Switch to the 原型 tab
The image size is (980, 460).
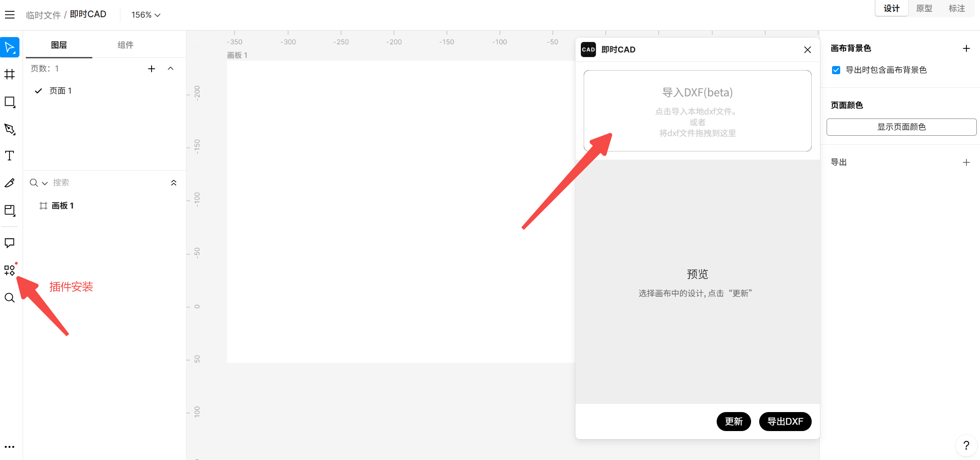point(924,8)
